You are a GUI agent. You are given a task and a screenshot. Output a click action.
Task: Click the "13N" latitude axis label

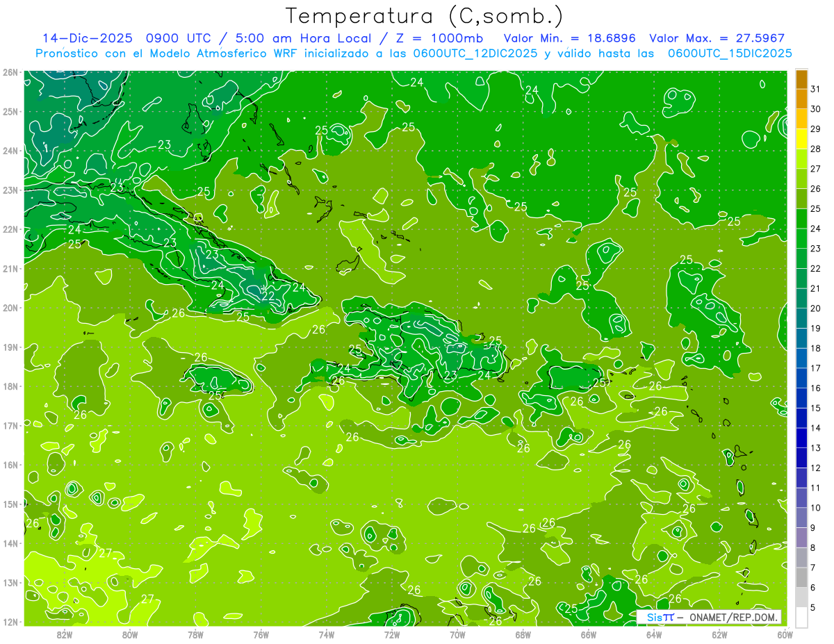tap(10, 583)
